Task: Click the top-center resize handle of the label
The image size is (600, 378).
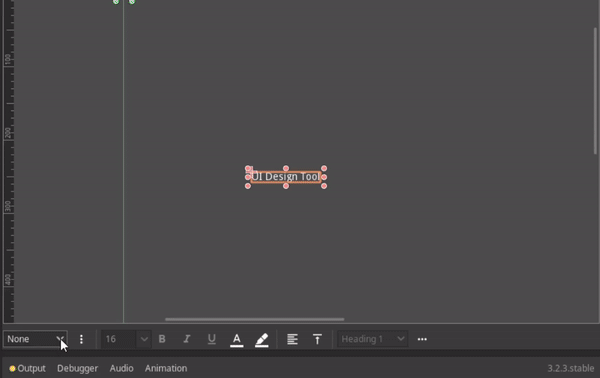Action: coord(286,168)
